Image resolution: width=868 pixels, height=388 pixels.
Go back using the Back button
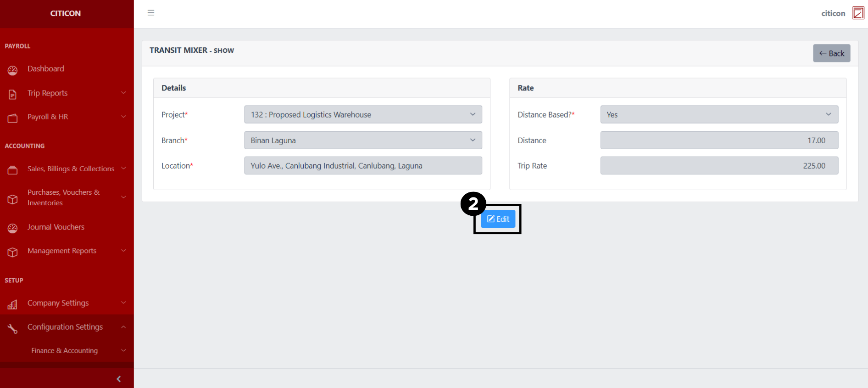coord(831,53)
